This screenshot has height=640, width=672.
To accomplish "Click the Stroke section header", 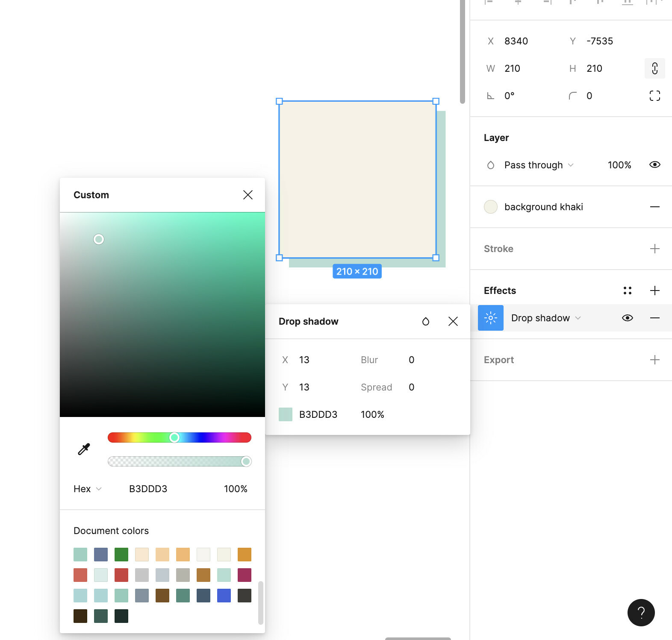I will (498, 249).
